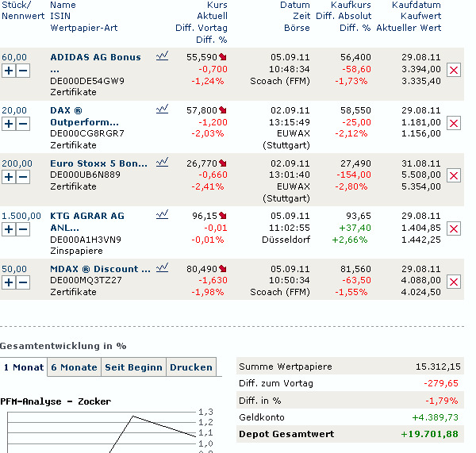
Task: Remove DAX Outperform position with red X
Action: tap(454, 123)
